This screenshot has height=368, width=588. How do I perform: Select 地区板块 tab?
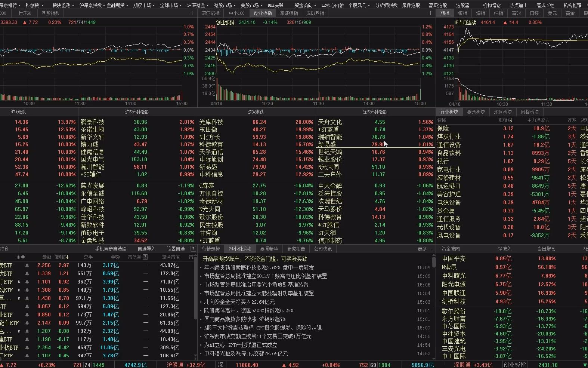[503, 112]
